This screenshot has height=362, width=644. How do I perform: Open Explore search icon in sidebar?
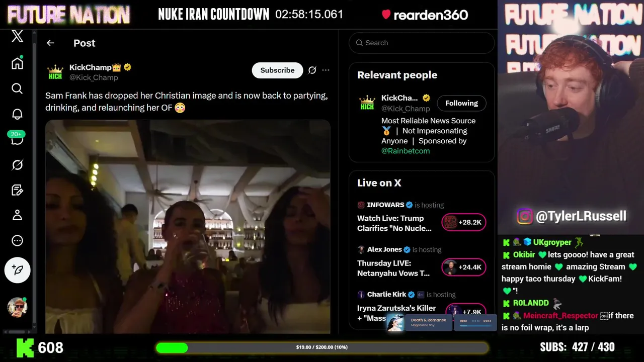coord(17,88)
